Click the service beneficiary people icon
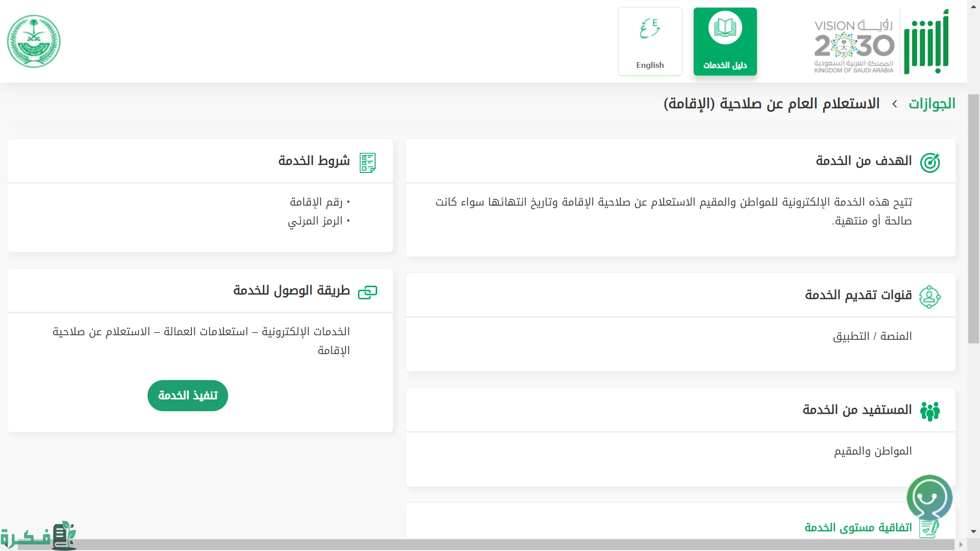Viewport: 980px width, 551px height. 929,411
